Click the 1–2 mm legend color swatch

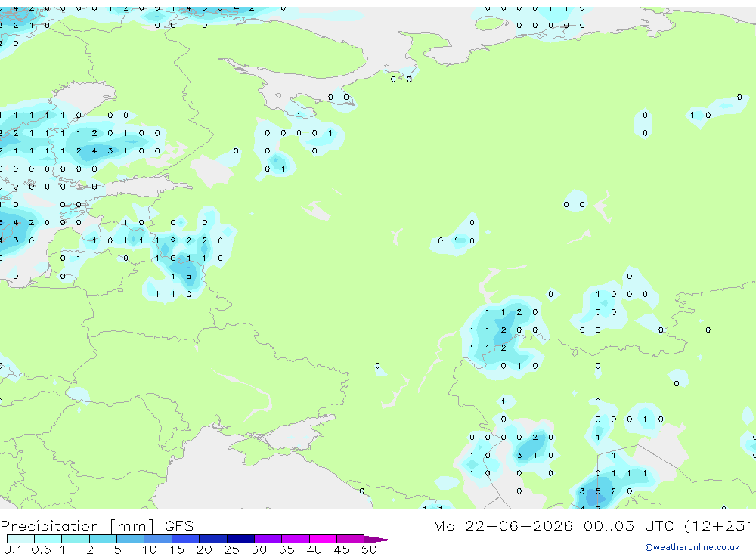[76, 539]
